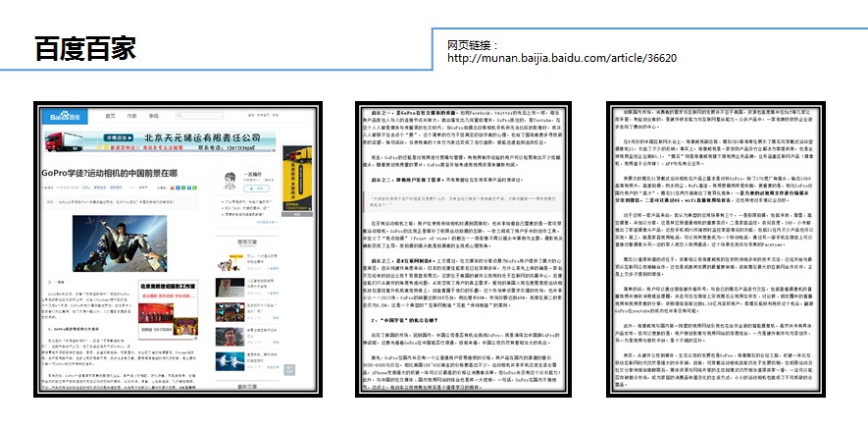Click the fourth thumbnail under 推荐文章, the man's portrait

(x=230, y=337)
